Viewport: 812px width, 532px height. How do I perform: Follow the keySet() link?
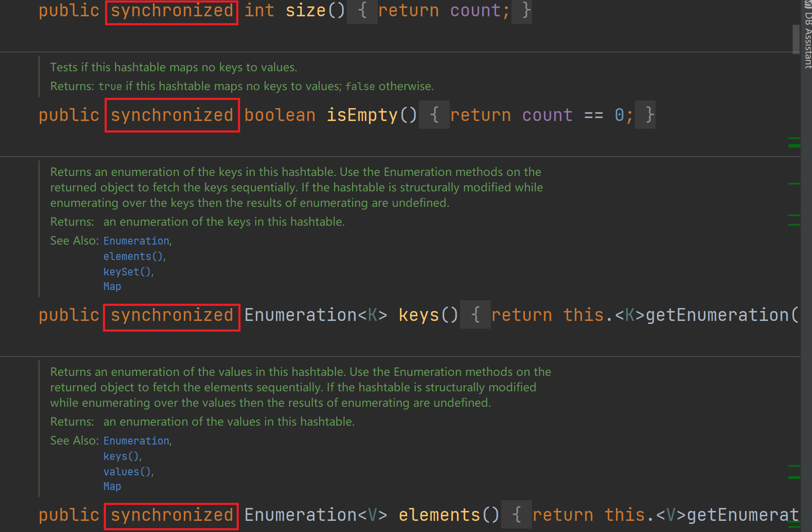pos(127,272)
